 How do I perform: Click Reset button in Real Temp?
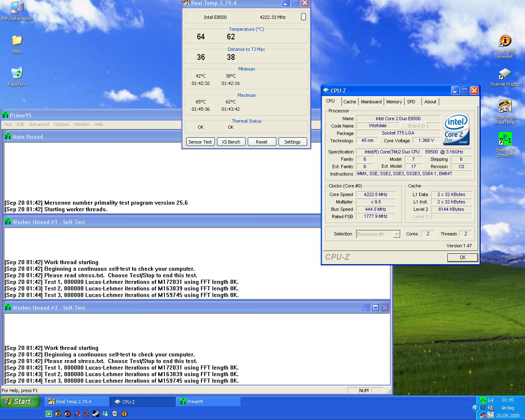coord(262,142)
